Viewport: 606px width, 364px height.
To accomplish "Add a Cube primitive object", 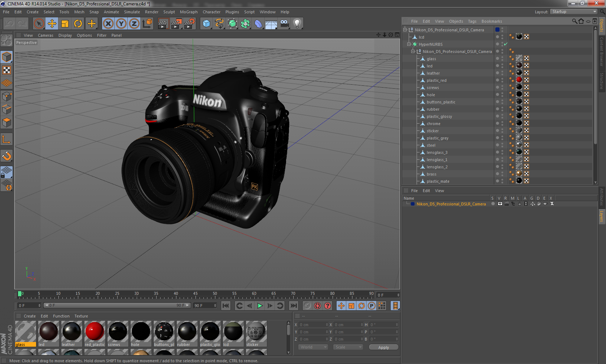I will (206, 24).
